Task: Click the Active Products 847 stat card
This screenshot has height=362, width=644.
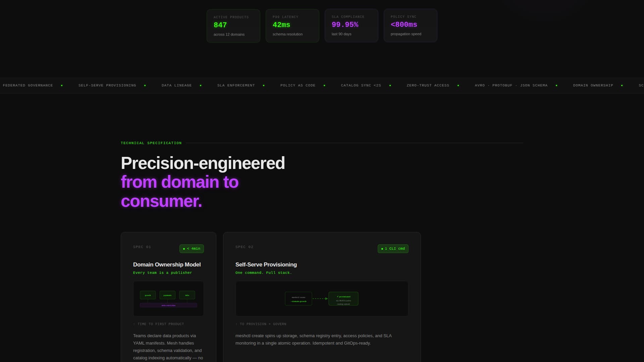Action: (x=233, y=26)
